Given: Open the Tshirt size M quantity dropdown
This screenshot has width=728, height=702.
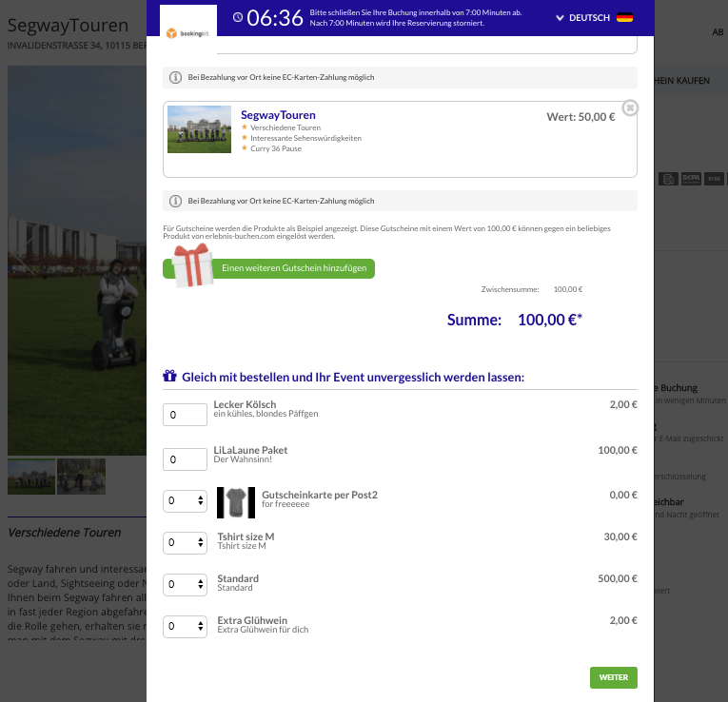Looking at the screenshot, I should [x=185, y=543].
